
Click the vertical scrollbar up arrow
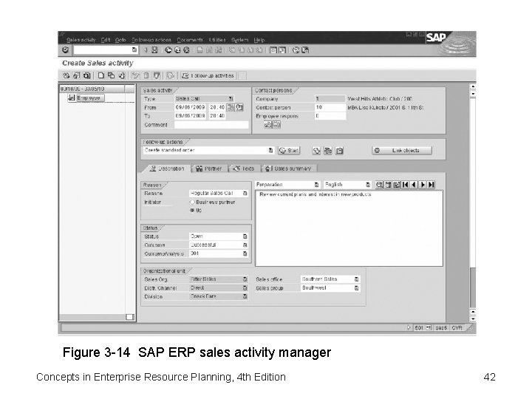coord(473,86)
